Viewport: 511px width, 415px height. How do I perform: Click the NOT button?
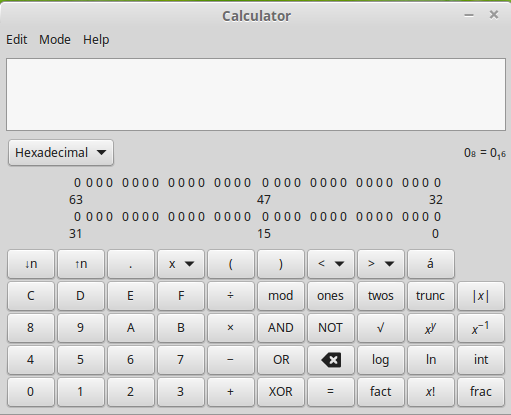(x=331, y=328)
